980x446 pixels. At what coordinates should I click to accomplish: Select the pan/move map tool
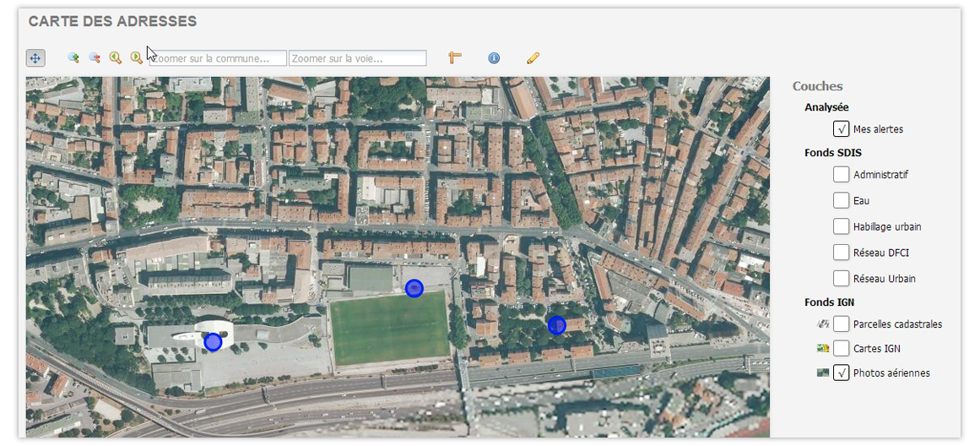click(x=35, y=58)
